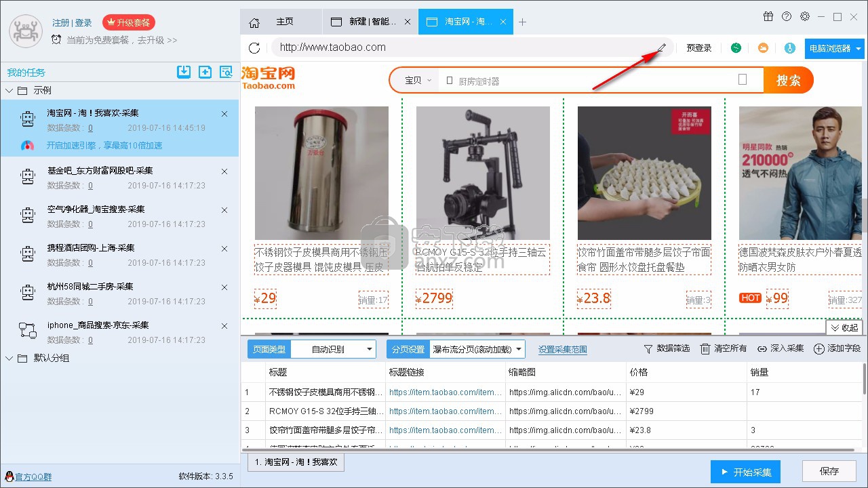Viewport: 868px width, 488px height.
Task: Delete the 基金吧_东方财富网股吧-采集 task with X
Action: coord(224,171)
